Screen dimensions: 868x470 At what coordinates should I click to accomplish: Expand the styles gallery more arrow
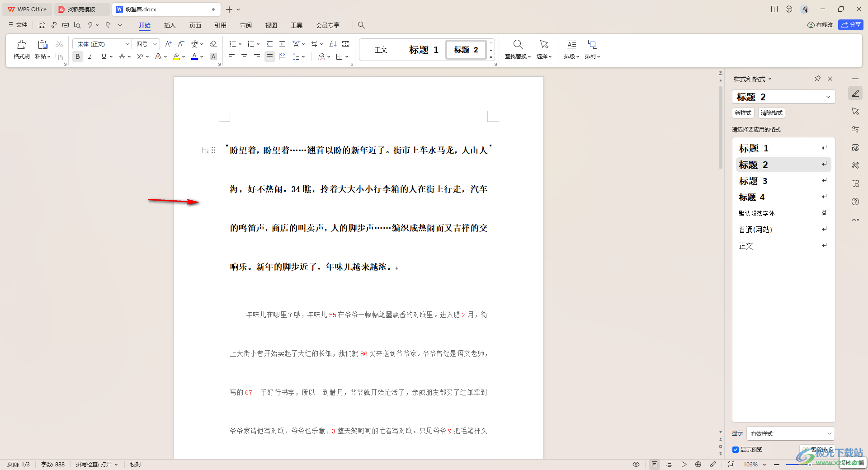[x=491, y=57]
